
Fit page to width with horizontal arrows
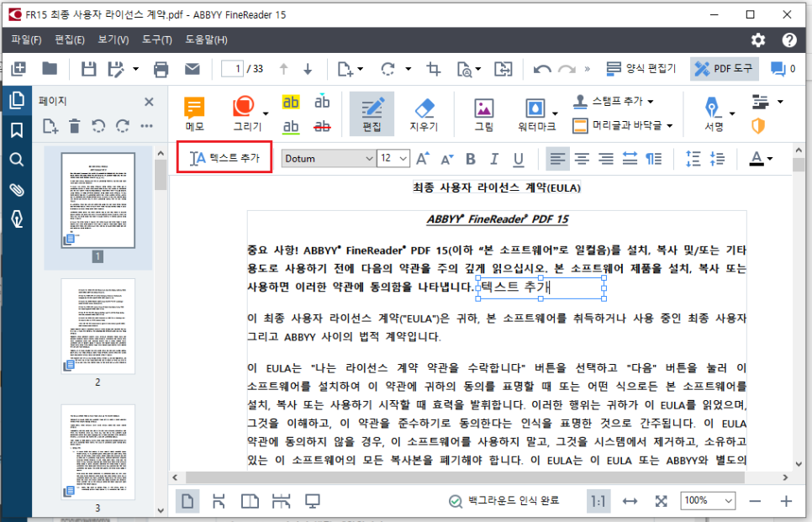[x=630, y=501]
